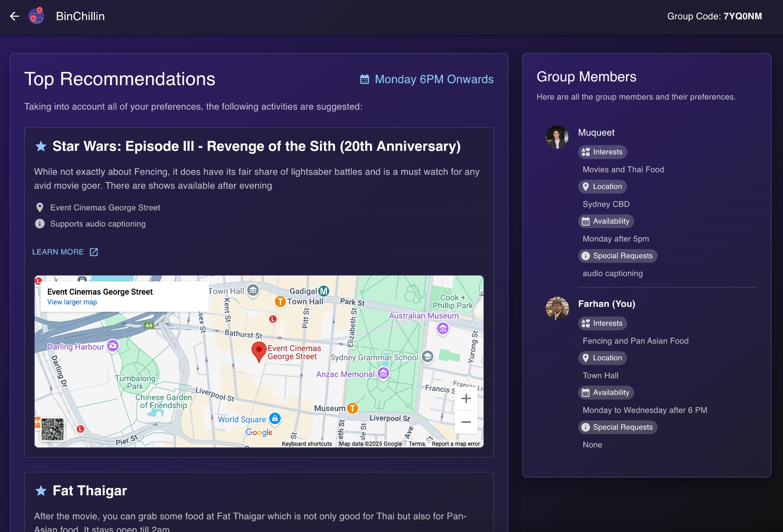Click None under Farhan's Special Requests

[593, 445]
